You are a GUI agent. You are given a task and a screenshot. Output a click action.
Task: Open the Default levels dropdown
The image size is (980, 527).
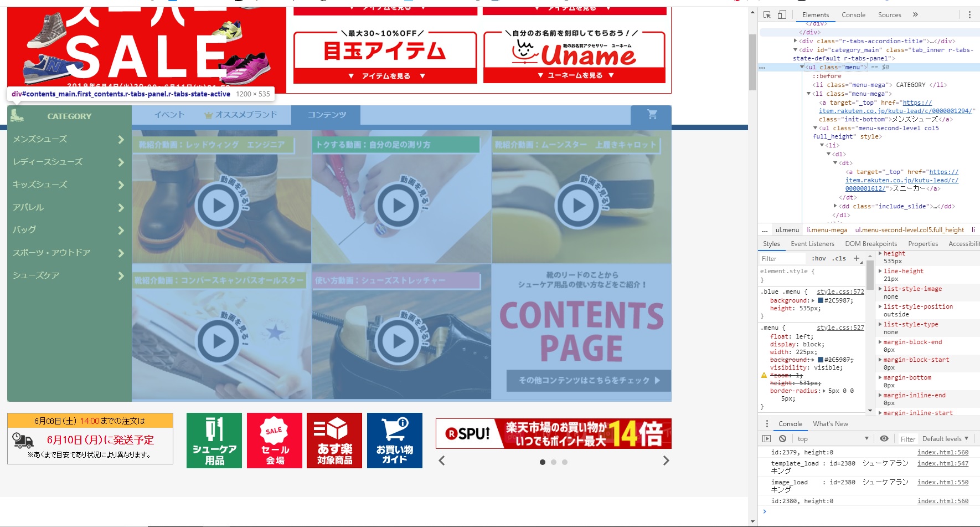click(x=945, y=439)
